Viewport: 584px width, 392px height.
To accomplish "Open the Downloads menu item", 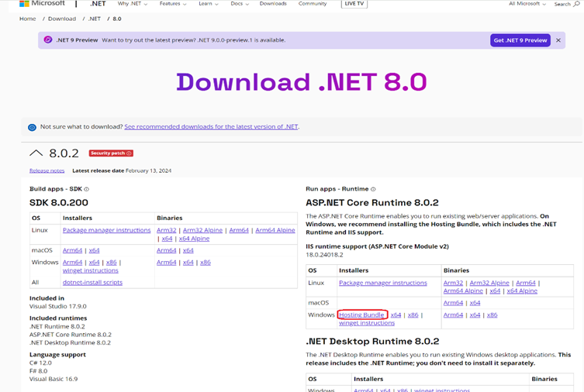I will [x=273, y=4].
